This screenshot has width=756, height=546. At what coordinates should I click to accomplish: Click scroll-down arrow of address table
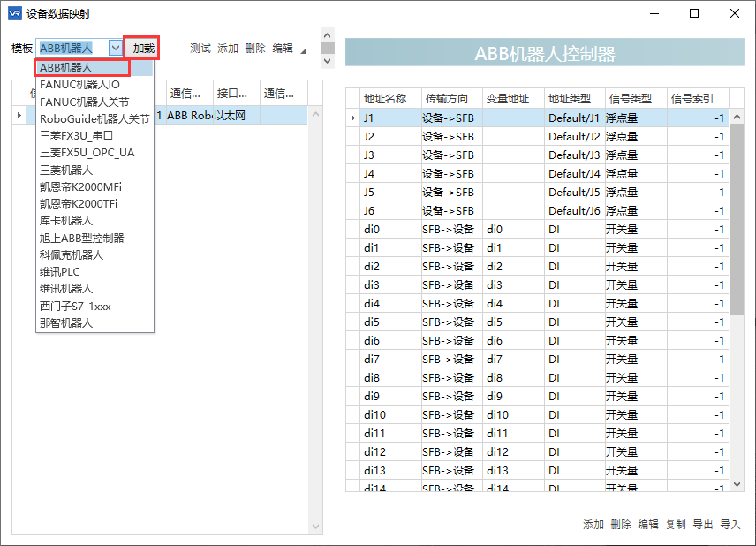pyautogui.click(x=737, y=484)
